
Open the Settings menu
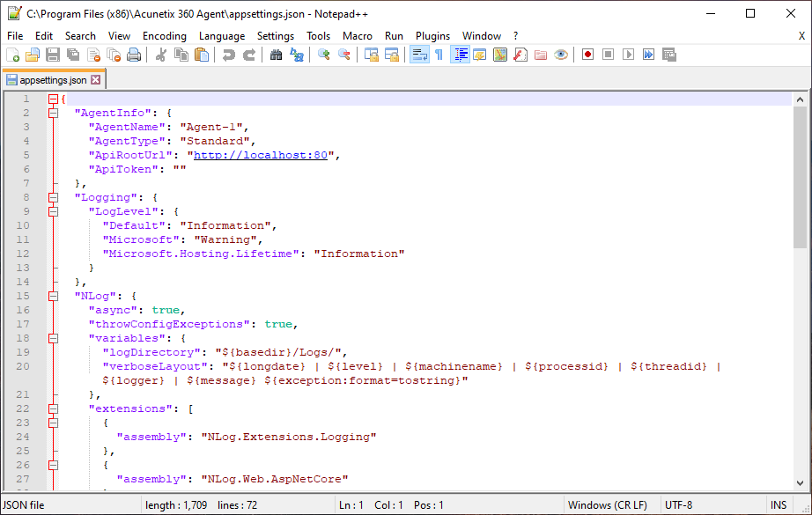[276, 36]
